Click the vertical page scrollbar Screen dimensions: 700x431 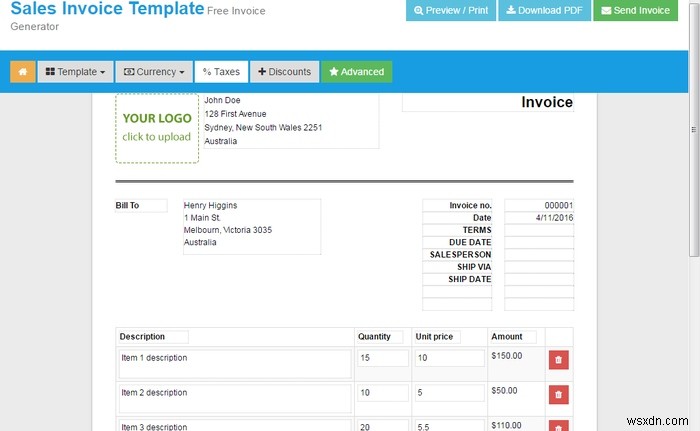tap(694, 128)
